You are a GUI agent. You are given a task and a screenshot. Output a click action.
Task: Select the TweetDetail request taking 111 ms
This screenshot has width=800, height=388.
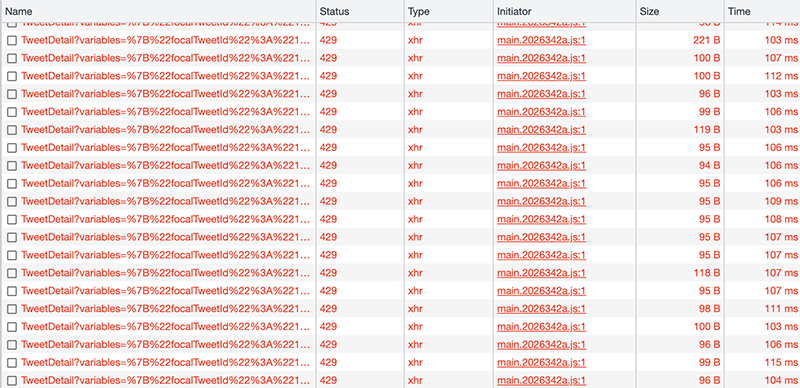pos(165,308)
